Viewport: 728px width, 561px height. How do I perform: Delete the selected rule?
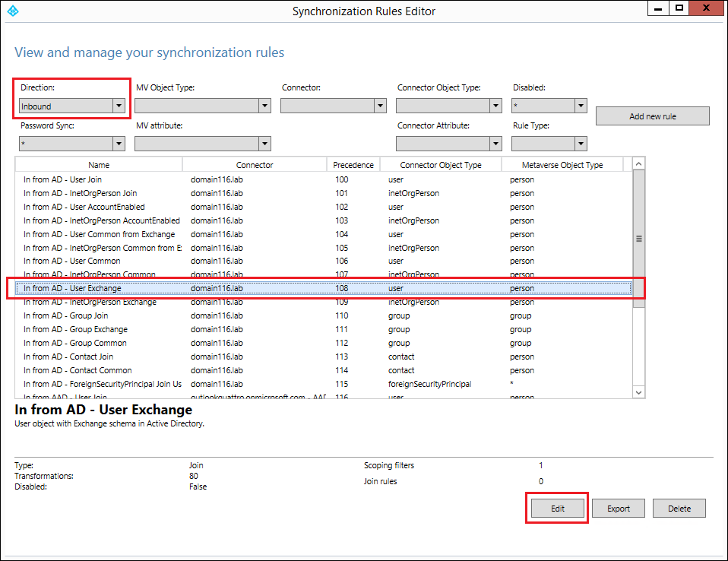pos(679,509)
